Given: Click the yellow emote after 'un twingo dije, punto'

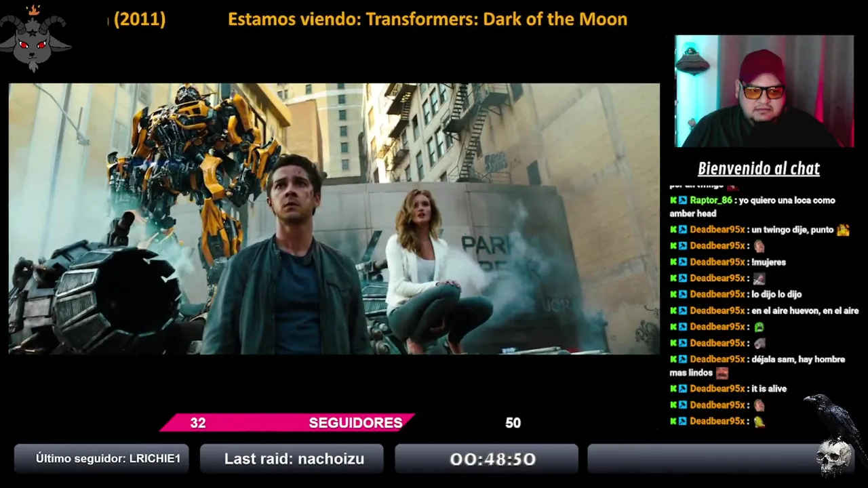Looking at the screenshot, I should [x=843, y=230].
